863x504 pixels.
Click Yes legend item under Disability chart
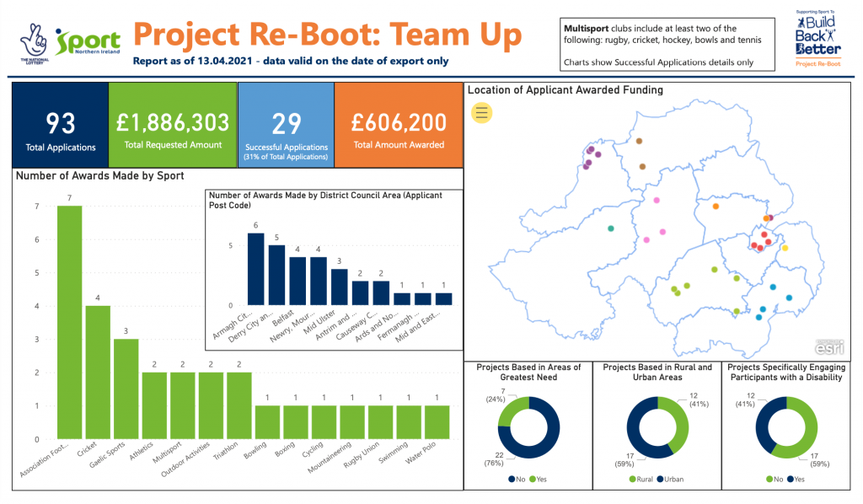[x=796, y=480]
